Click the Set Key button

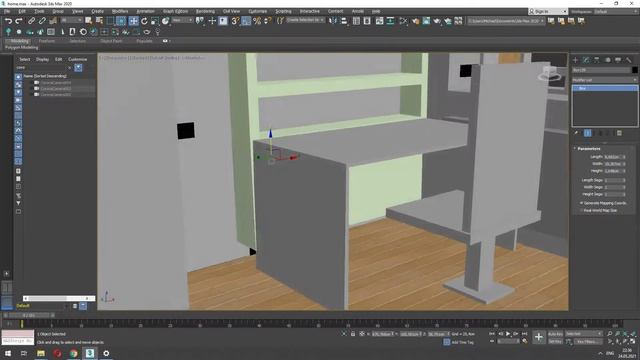[x=555, y=341]
